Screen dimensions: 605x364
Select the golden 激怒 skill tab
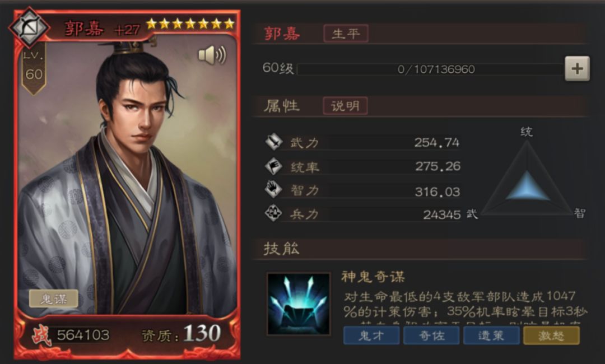pyautogui.click(x=551, y=335)
